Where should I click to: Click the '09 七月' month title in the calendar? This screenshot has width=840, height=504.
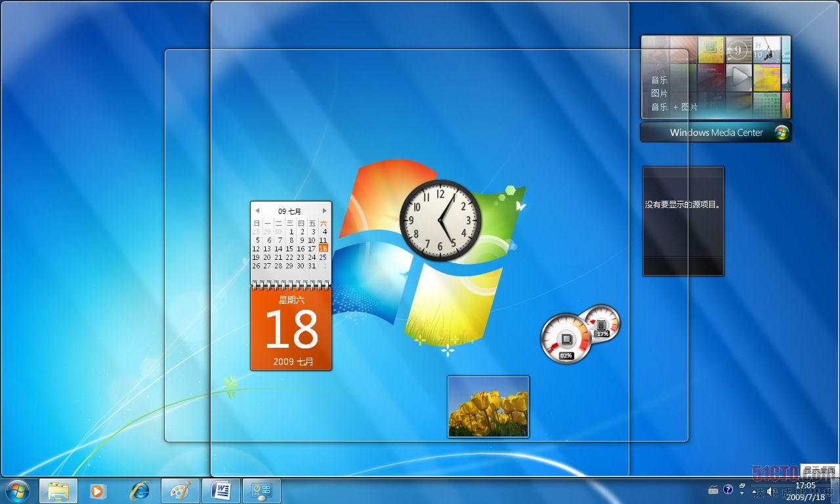pos(289,211)
